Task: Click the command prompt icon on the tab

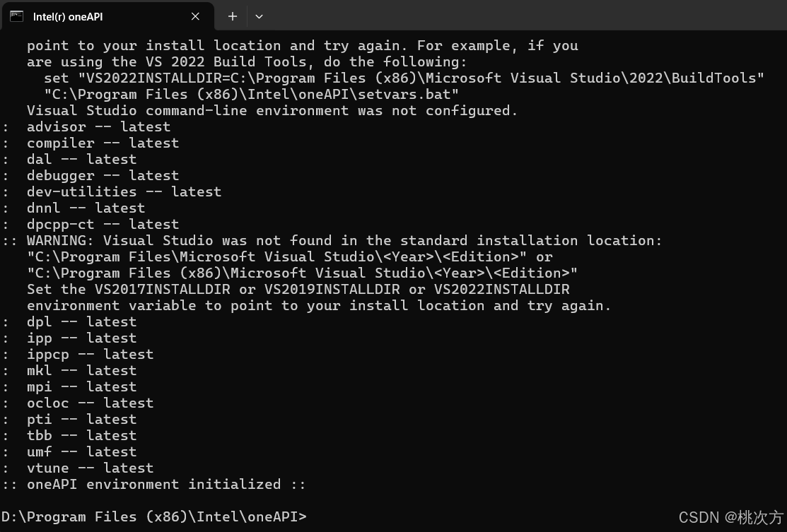Action: (x=16, y=16)
